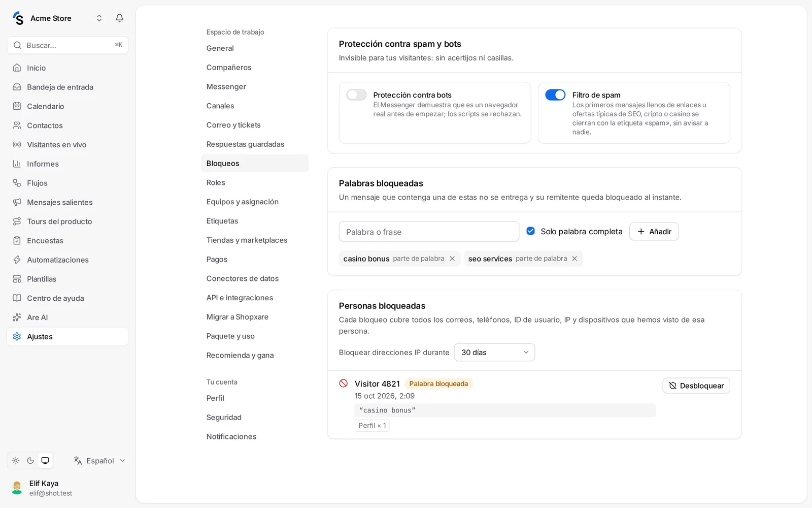
Task: Click the Inicio home icon
Action: tap(17, 68)
